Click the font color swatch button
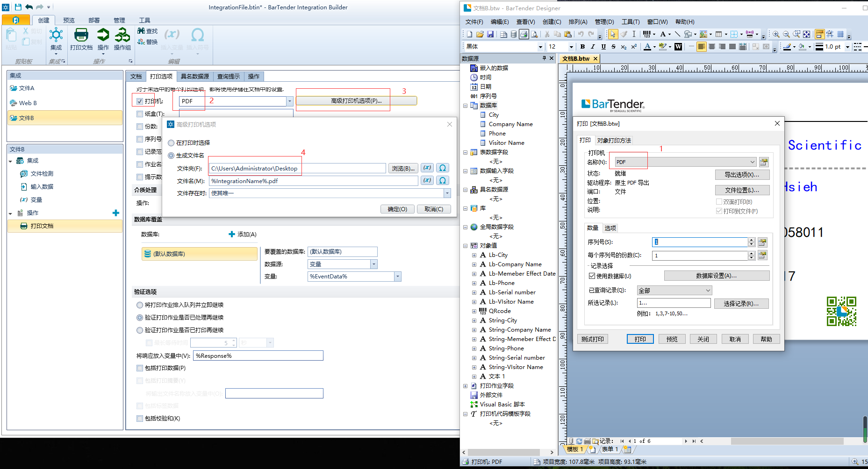The image size is (868, 469). pos(647,47)
